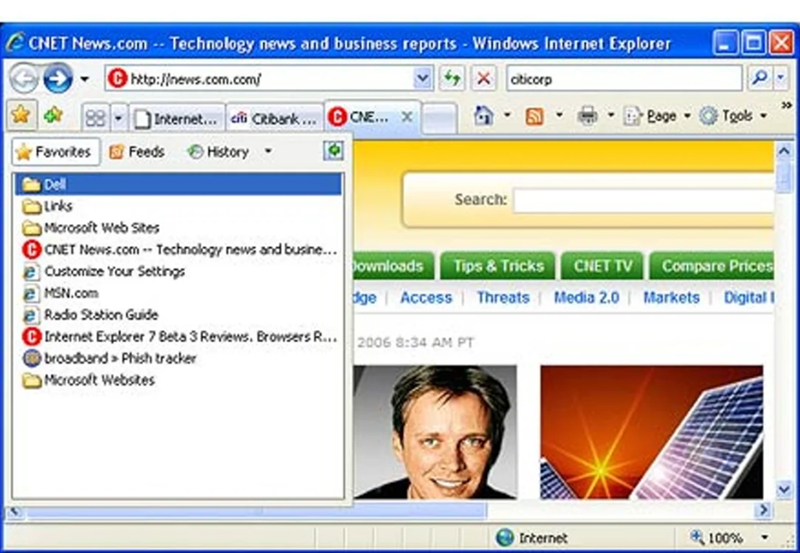This screenshot has width=800, height=553.
Task: Click the CNET page Search field
Action: [644, 200]
